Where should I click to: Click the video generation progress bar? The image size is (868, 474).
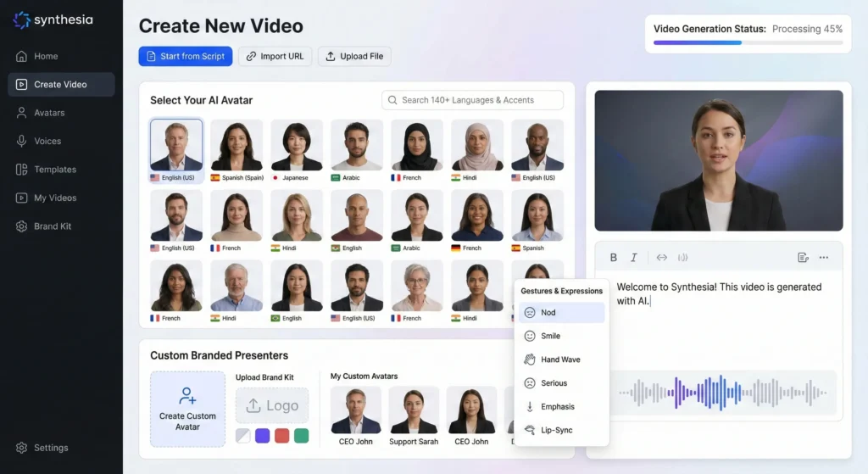click(x=748, y=42)
